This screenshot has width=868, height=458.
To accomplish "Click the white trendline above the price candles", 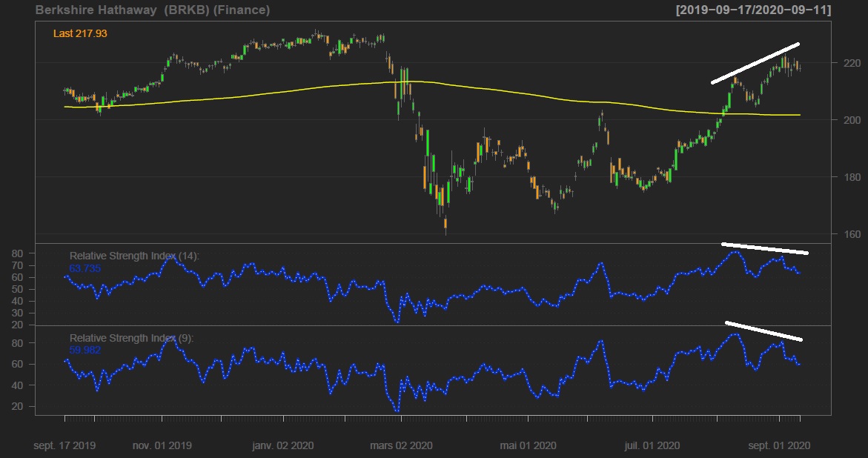I will coord(755,63).
